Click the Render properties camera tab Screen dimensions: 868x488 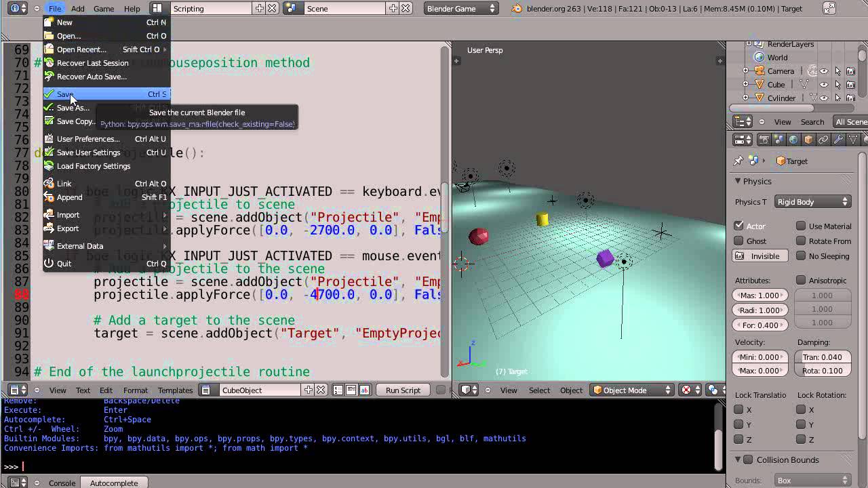coord(764,140)
